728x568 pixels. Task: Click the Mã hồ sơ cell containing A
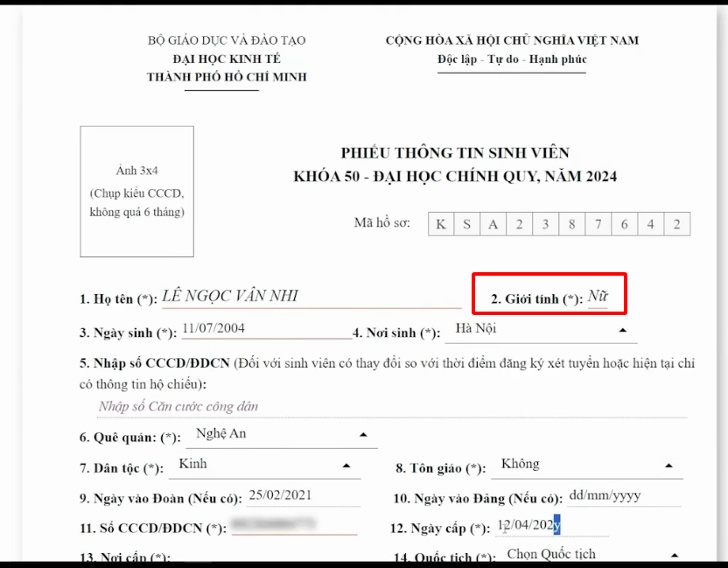coord(493,224)
